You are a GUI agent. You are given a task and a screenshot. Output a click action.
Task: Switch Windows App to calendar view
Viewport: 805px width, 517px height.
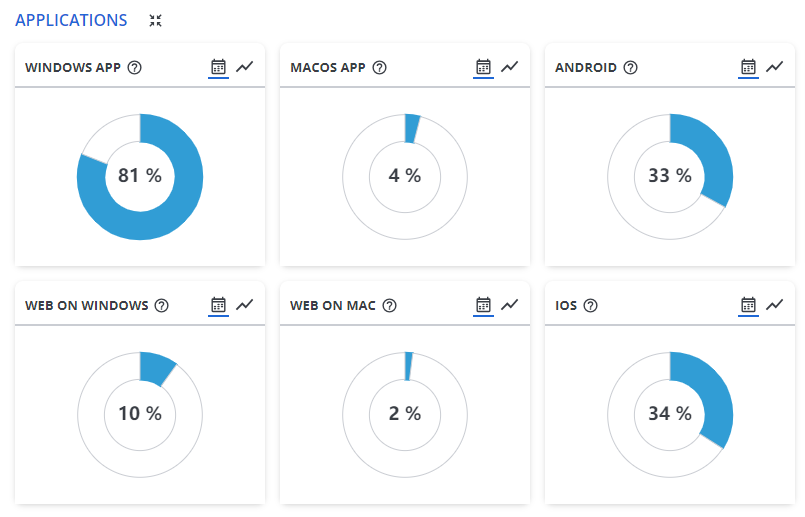(x=218, y=67)
